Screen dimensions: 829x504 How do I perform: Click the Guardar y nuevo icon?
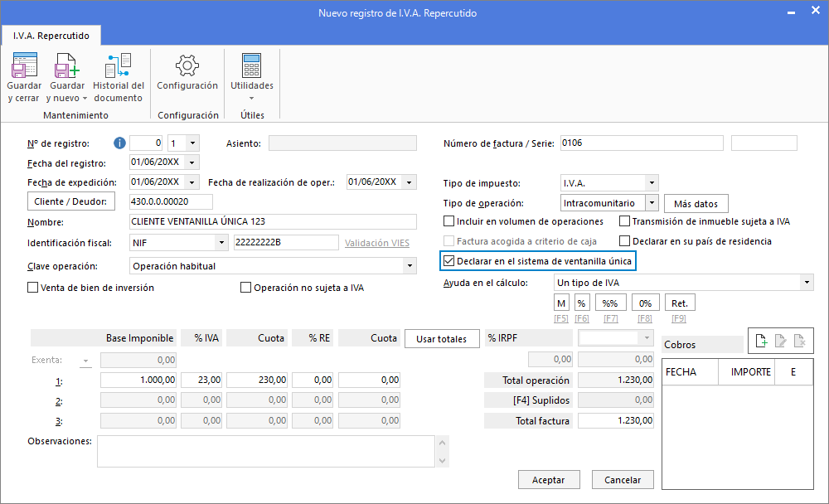point(66,65)
